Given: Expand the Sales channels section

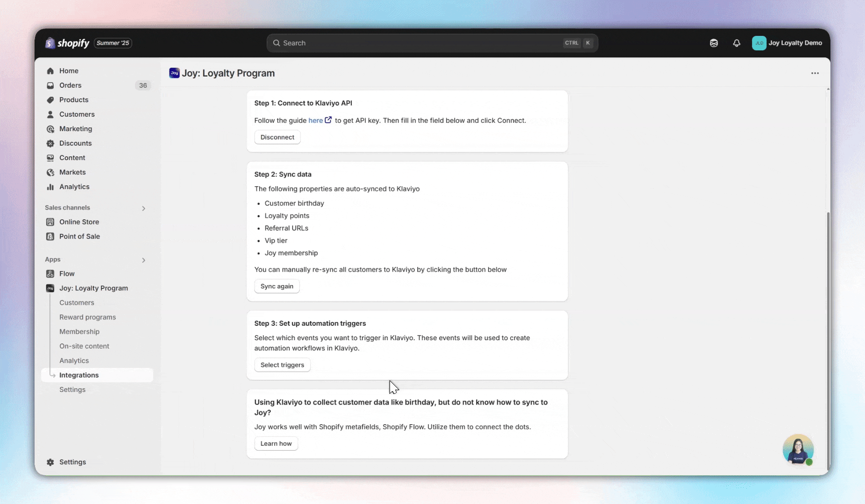Looking at the screenshot, I should (143, 208).
